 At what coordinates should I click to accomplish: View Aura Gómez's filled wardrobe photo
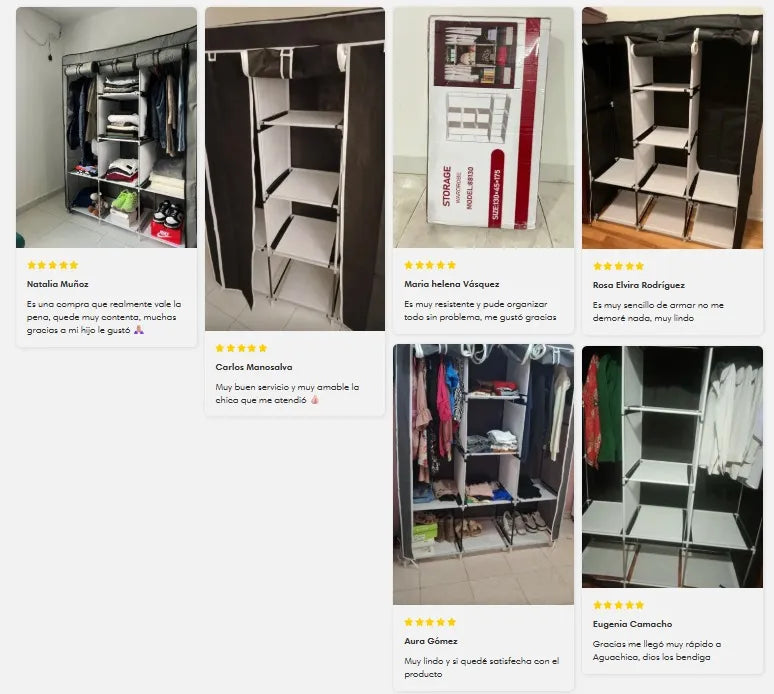click(x=483, y=474)
